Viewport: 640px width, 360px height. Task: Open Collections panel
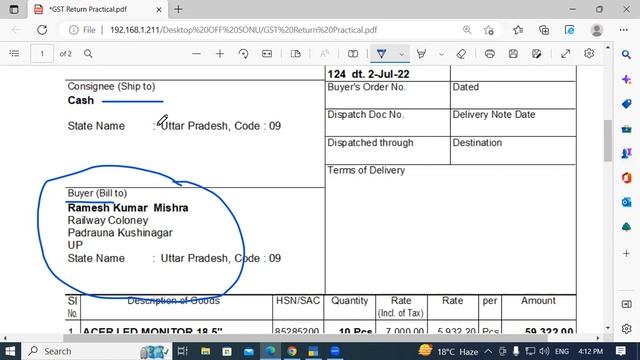tap(544, 30)
